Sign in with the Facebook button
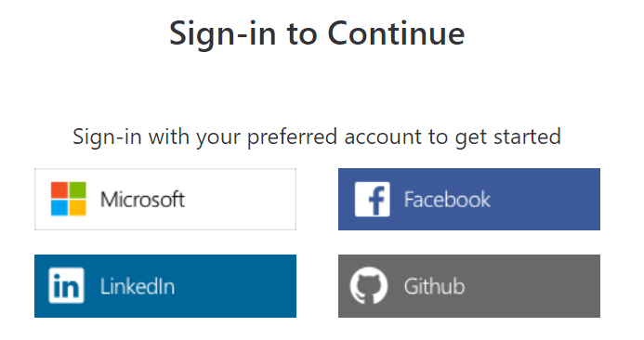The width and height of the screenshot is (644, 340). (469, 199)
